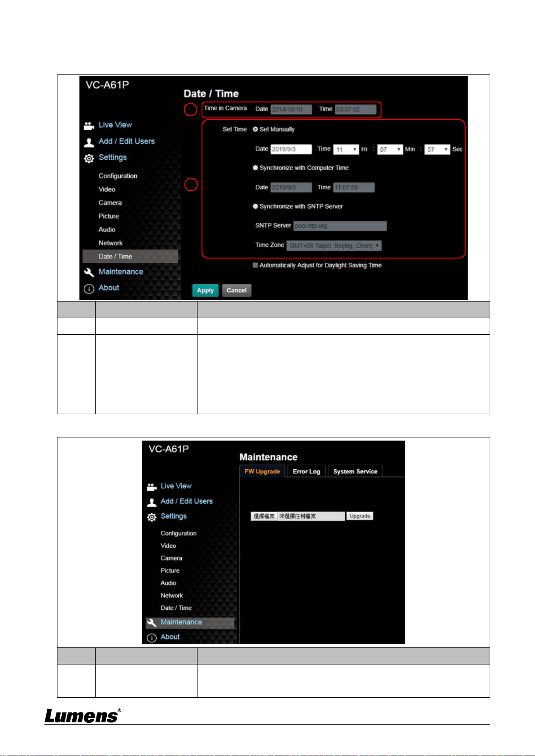Open Add / Edit Users in Maintenance screenshot
Viewport: 535px width, 756px height.
pyautogui.click(x=187, y=501)
